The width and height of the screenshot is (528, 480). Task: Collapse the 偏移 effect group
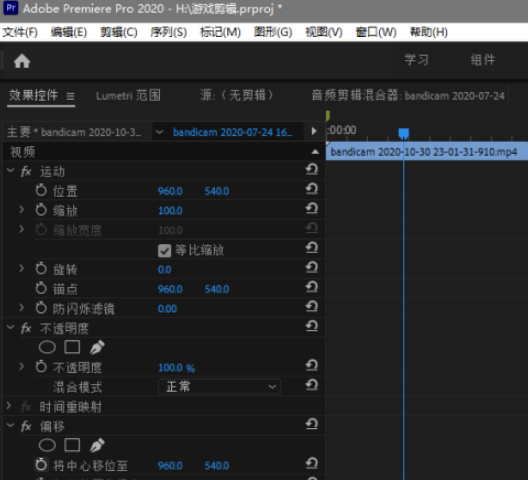point(10,425)
